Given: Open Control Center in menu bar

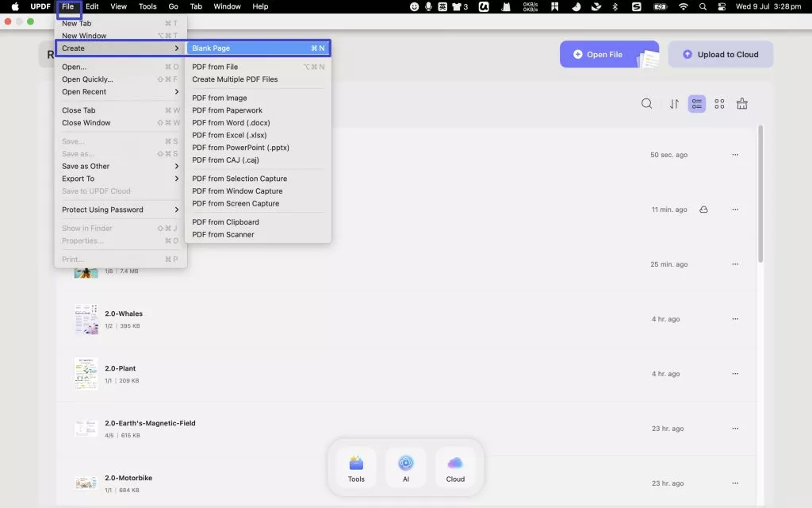Looking at the screenshot, I should (x=722, y=6).
